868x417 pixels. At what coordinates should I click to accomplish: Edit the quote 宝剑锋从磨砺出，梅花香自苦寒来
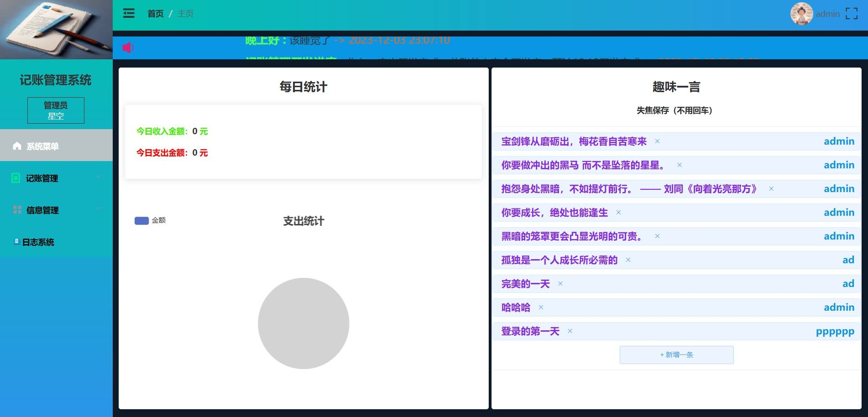(574, 141)
